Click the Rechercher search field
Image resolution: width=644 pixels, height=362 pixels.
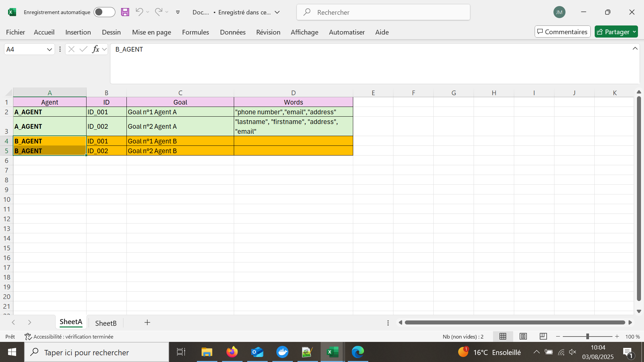383,12
